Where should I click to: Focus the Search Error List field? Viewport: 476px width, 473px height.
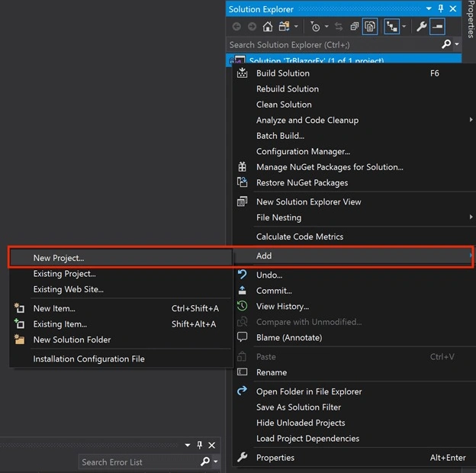[x=140, y=462]
